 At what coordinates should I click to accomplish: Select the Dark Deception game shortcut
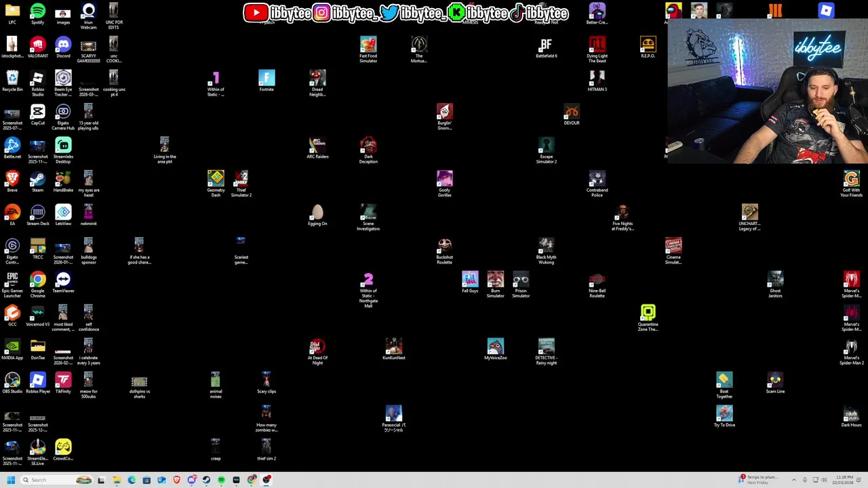[368, 151]
